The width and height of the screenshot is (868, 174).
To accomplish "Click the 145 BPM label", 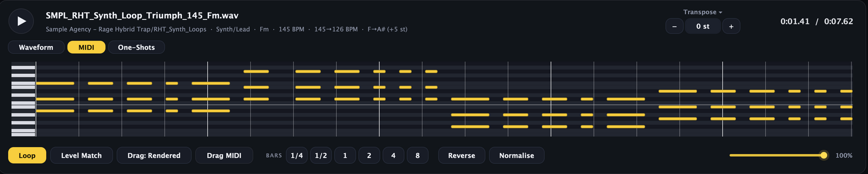I will tap(291, 29).
